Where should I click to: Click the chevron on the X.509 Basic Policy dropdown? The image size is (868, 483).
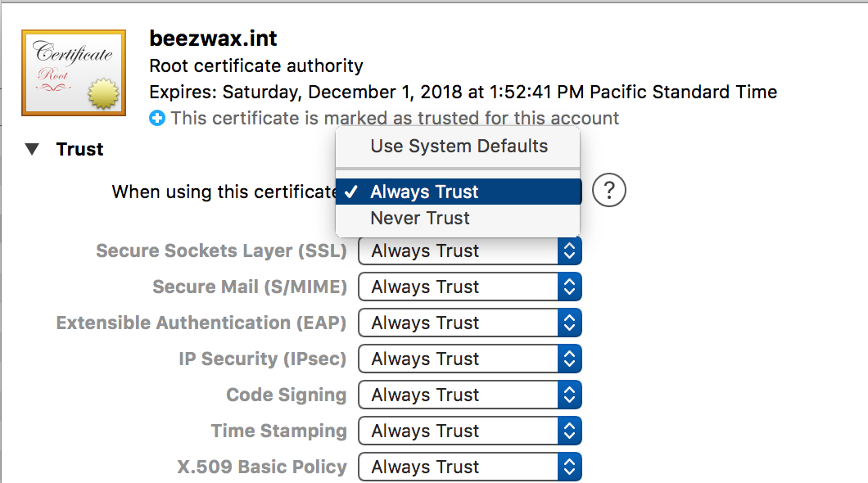(569, 467)
